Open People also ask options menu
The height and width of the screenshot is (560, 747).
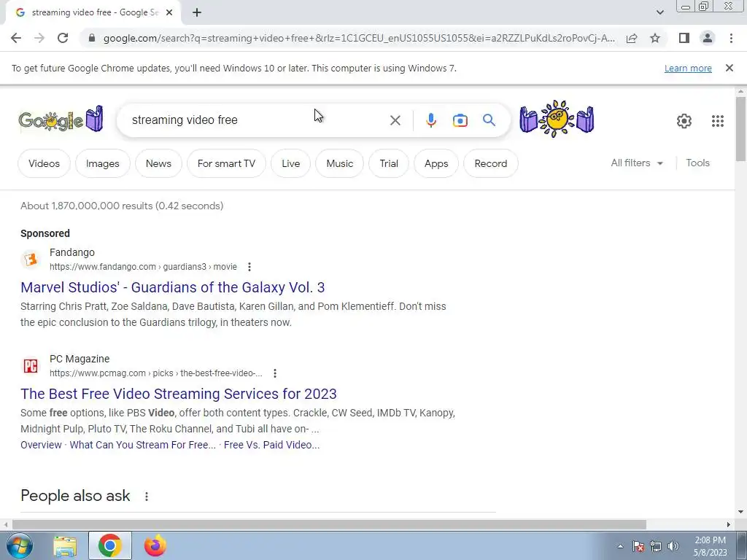tap(147, 496)
